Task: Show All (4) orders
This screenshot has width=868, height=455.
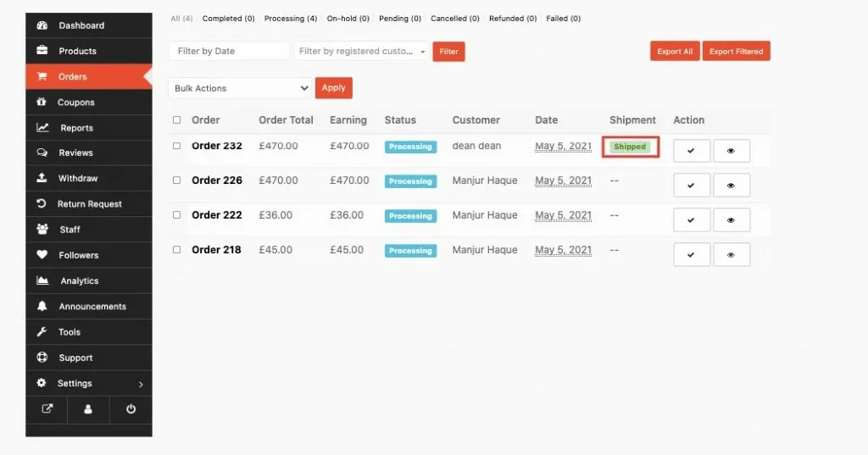Action: (x=181, y=19)
